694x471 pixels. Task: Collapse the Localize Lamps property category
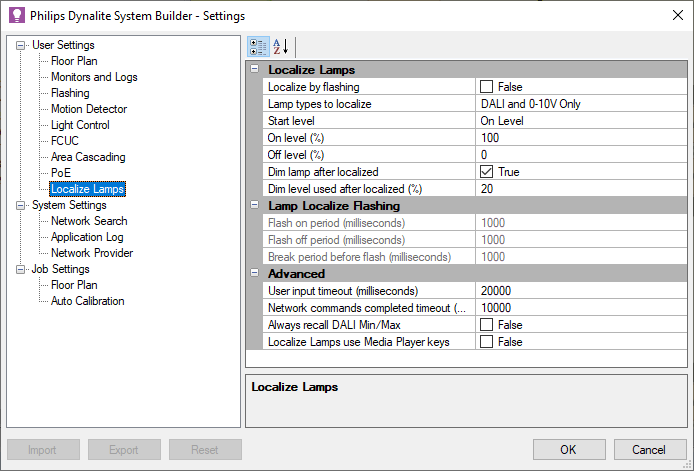tap(254, 69)
